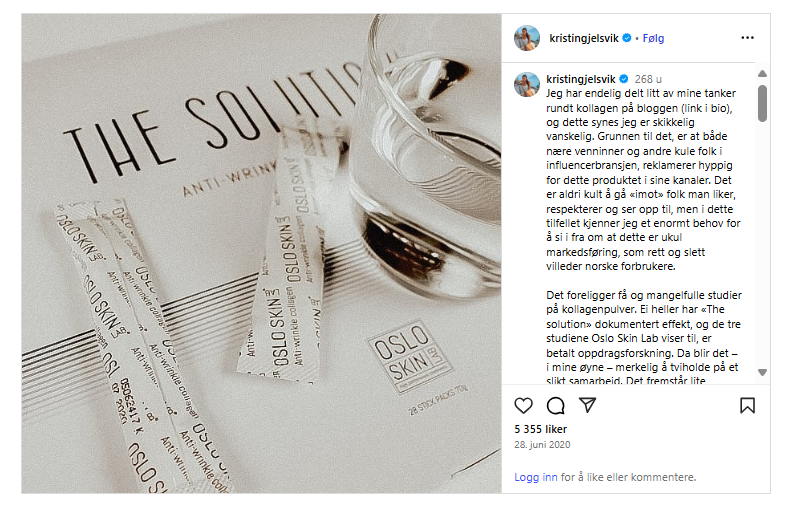Like the post with the heart icon
This screenshot has height=514, width=788.
point(524,405)
